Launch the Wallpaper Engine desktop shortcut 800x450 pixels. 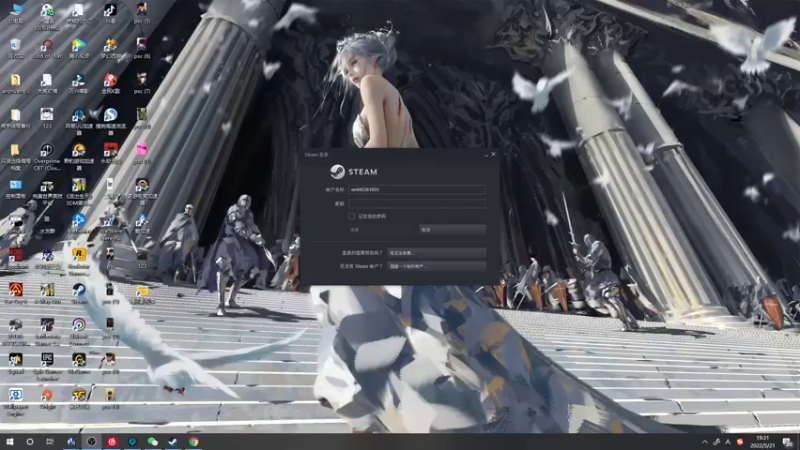pyautogui.click(x=16, y=402)
